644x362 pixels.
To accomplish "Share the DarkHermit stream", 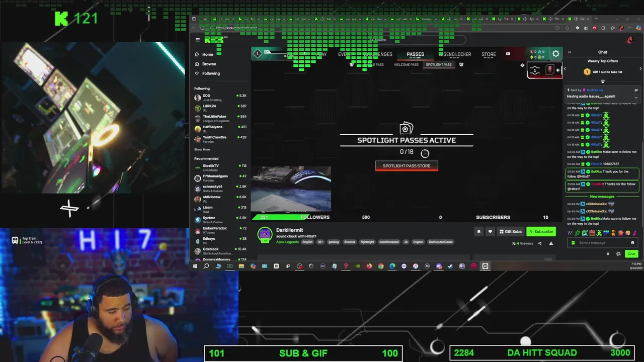I will (540, 243).
